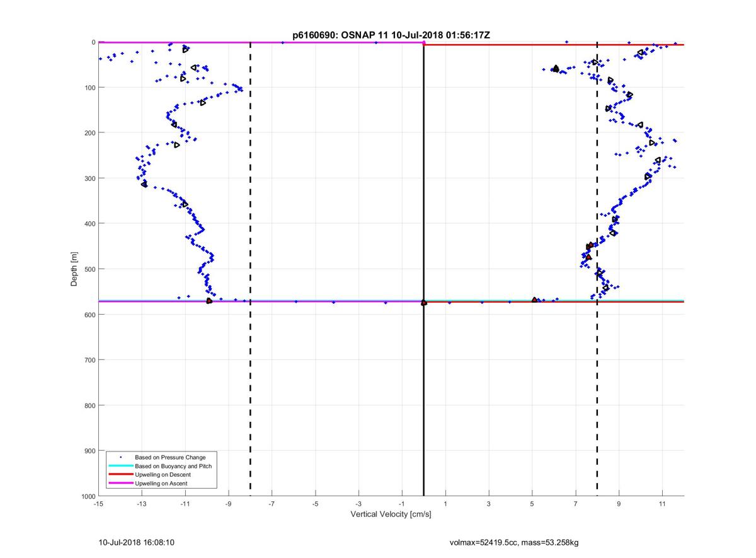The width and height of the screenshot is (756, 558).
Task: Click the red line sample in legend
Action: click(x=121, y=475)
